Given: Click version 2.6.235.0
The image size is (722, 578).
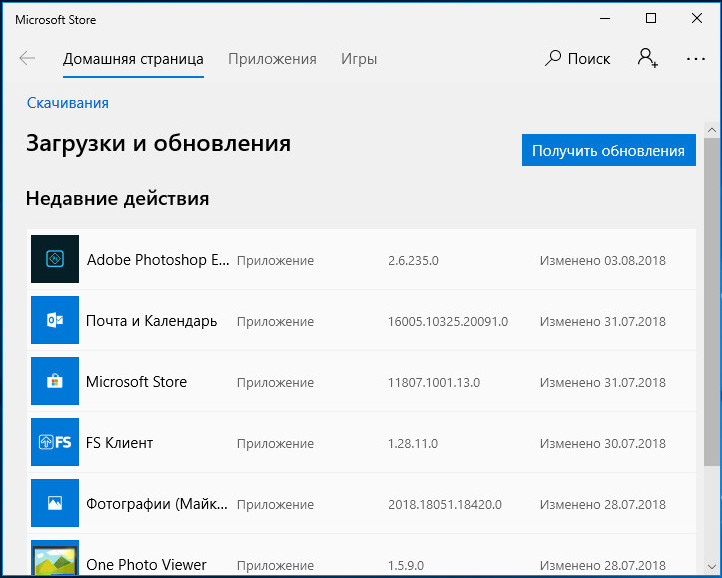Looking at the screenshot, I should pos(413,261).
